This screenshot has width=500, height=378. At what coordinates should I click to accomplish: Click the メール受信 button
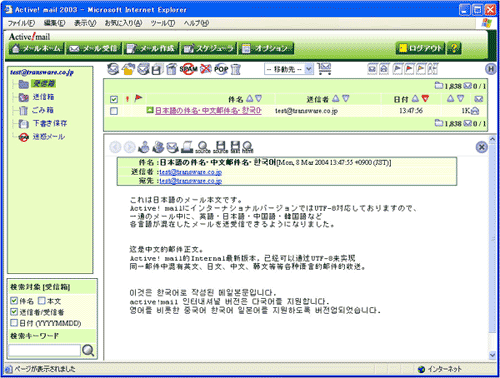[x=94, y=49]
